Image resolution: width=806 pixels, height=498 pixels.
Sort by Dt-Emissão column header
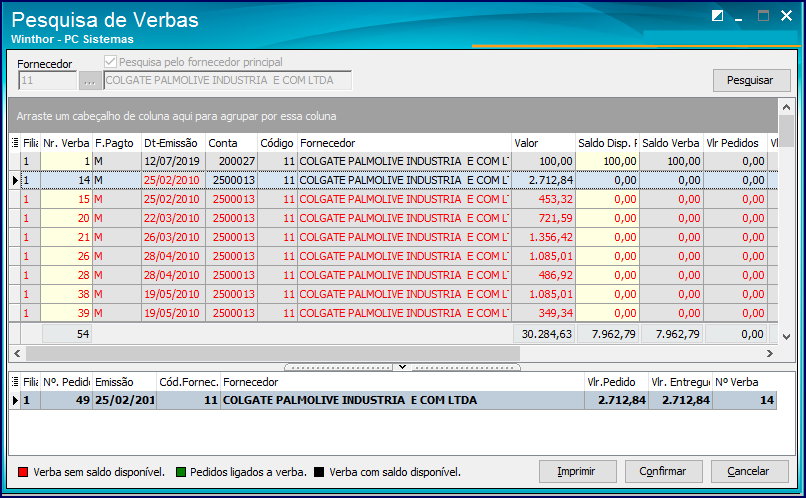click(x=173, y=143)
